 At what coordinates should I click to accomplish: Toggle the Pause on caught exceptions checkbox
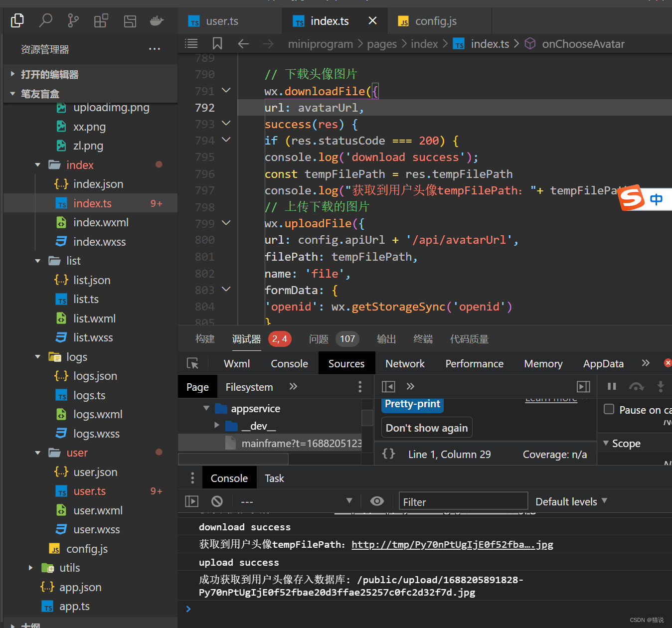609,409
